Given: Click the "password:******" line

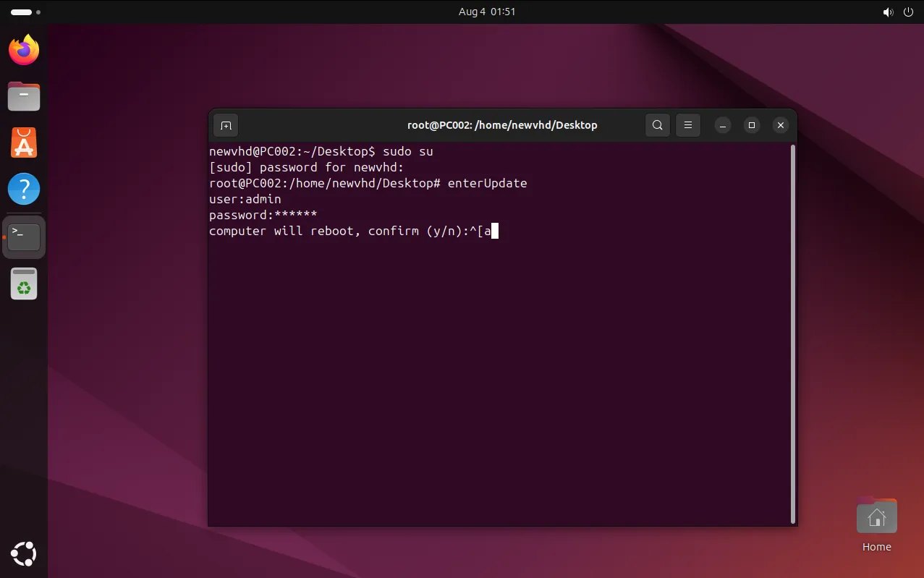Looking at the screenshot, I should point(263,215).
